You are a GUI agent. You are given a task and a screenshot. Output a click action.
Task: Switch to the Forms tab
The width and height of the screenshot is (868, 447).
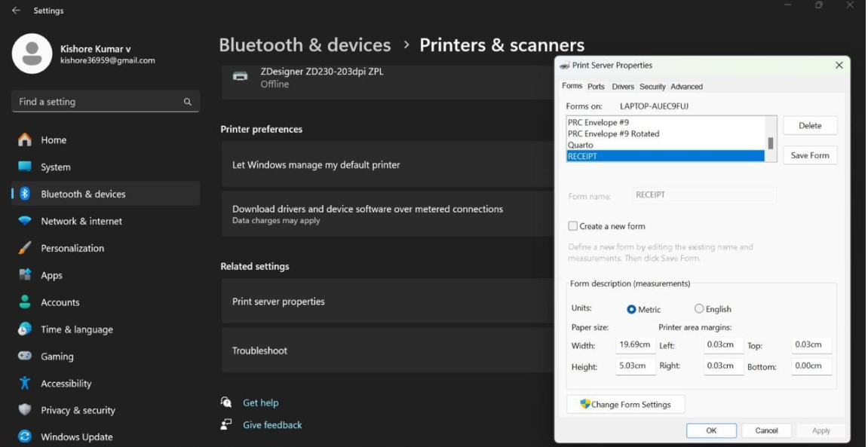(572, 86)
